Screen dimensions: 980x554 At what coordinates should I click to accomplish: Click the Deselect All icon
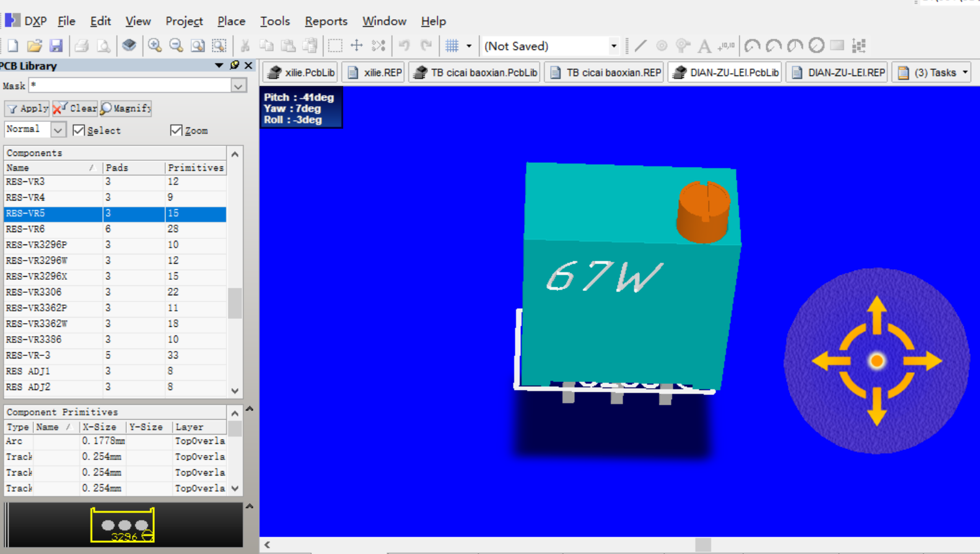click(378, 46)
